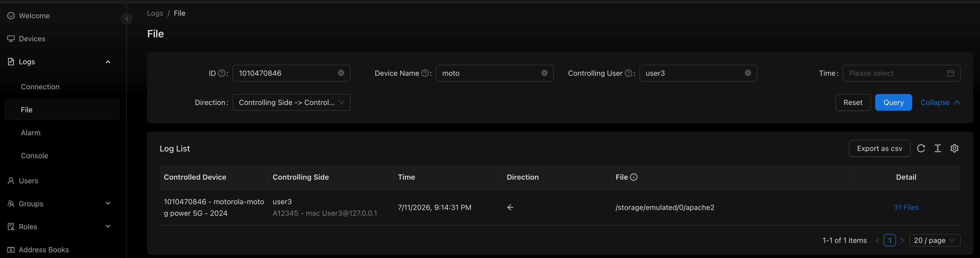Clear the Controlling User filter field

tap(748, 73)
